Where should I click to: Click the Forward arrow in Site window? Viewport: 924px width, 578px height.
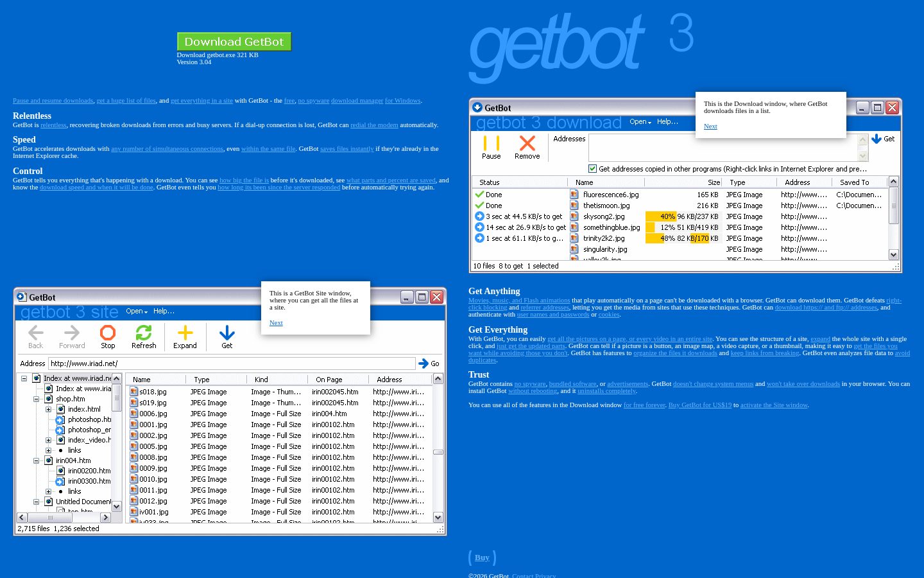[x=72, y=333]
